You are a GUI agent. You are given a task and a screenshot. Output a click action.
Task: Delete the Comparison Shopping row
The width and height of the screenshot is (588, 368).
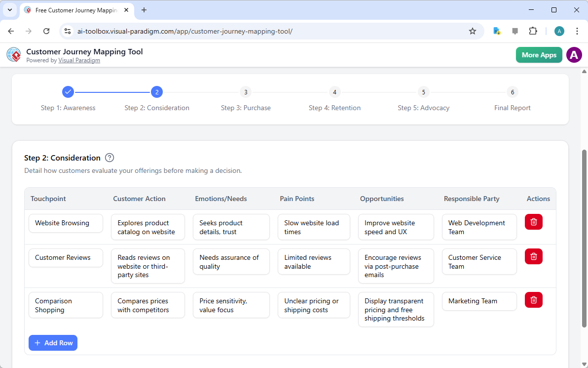pos(533,300)
